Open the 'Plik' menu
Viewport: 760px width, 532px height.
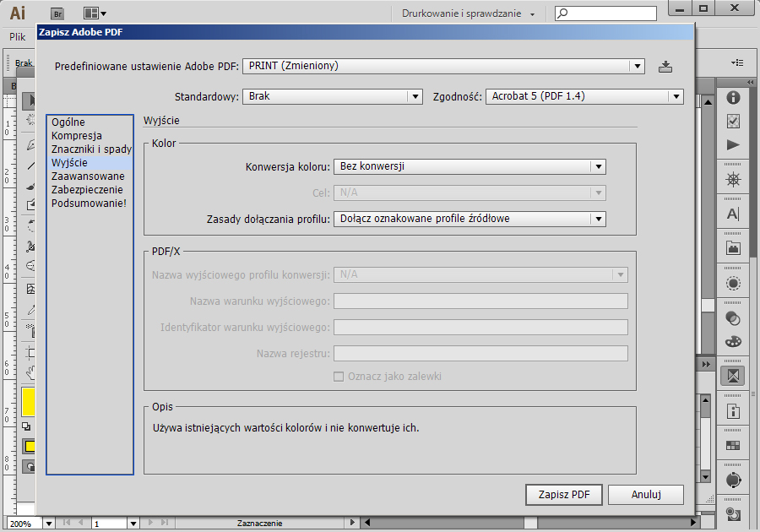click(18, 37)
